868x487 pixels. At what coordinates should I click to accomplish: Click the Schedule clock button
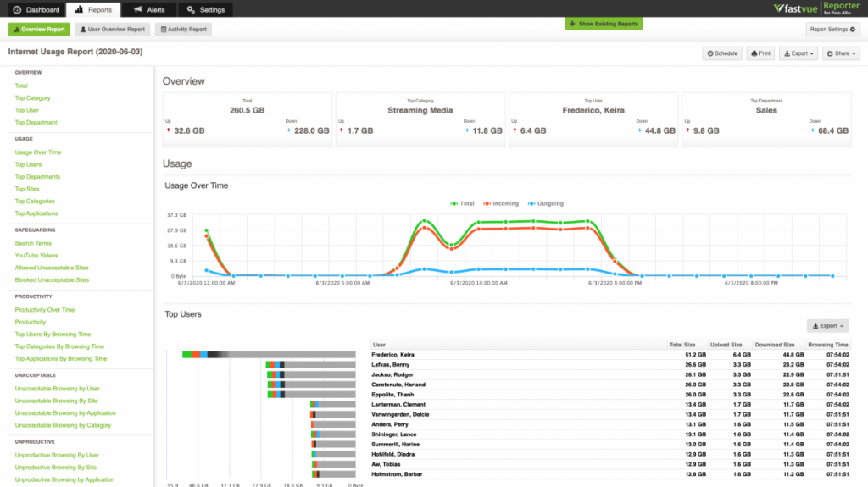click(x=722, y=53)
